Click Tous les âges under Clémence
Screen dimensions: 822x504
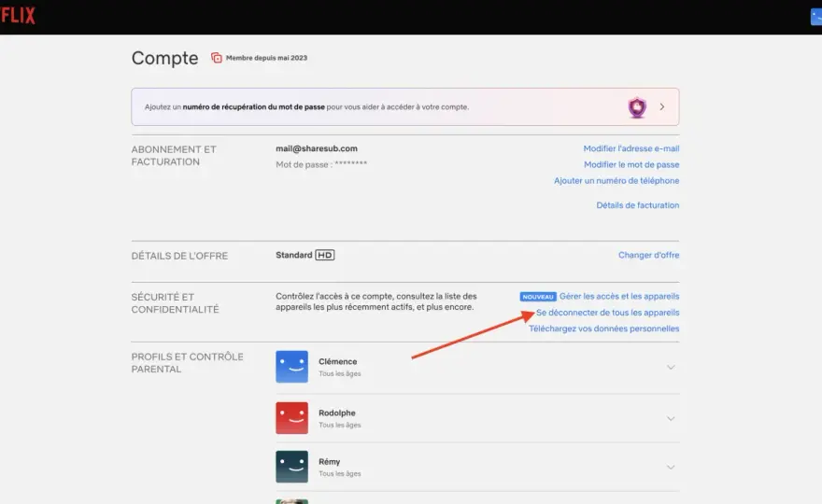[x=340, y=373]
